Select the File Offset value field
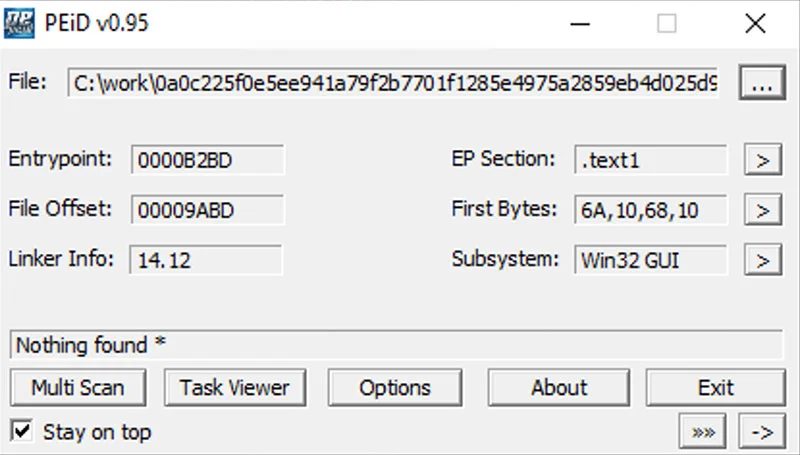The width and height of the screenshot is (800, 455). click(x=207, y=210)
